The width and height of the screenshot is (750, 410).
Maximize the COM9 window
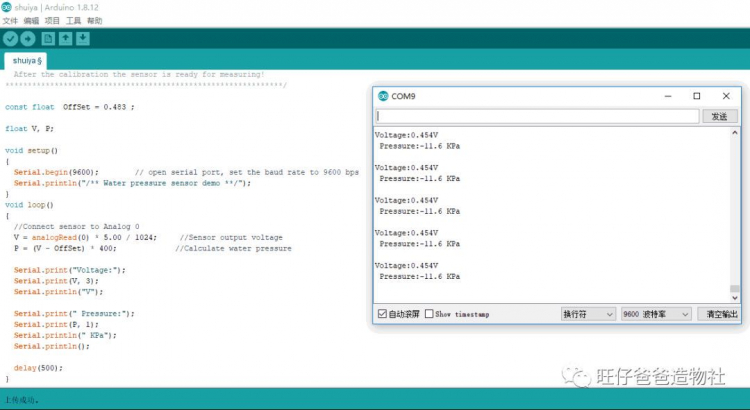(697, 96)
